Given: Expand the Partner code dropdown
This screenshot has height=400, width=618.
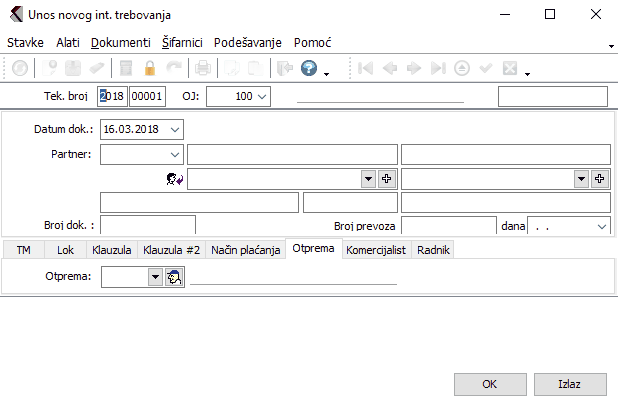Looking at the screenshot, I should pos(176,154).
